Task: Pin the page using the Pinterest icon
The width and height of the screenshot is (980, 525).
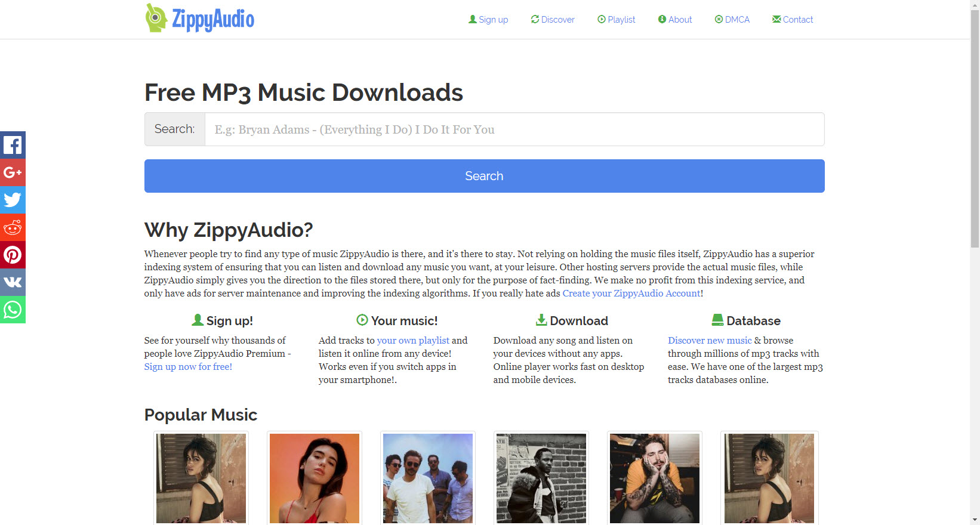Action: pyautogui.click(x=13, y=255)
